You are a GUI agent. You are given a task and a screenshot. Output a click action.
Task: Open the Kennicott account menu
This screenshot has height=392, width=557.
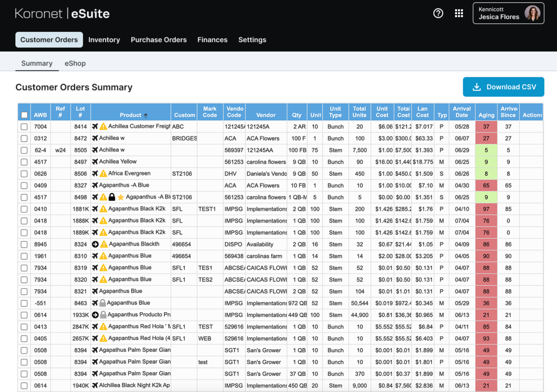498,13
